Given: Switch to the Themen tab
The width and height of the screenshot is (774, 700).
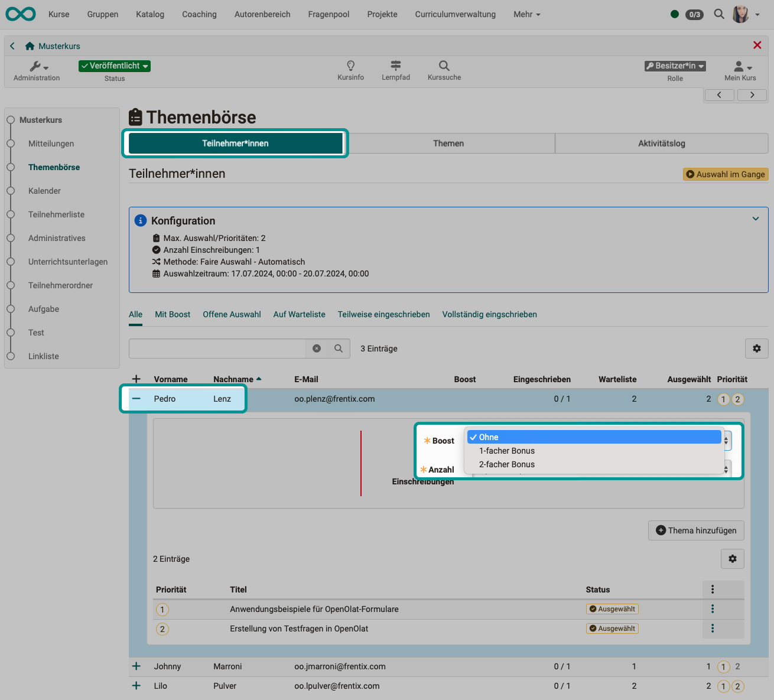Looking at the screenshot, I should click(x=448, y=143).
